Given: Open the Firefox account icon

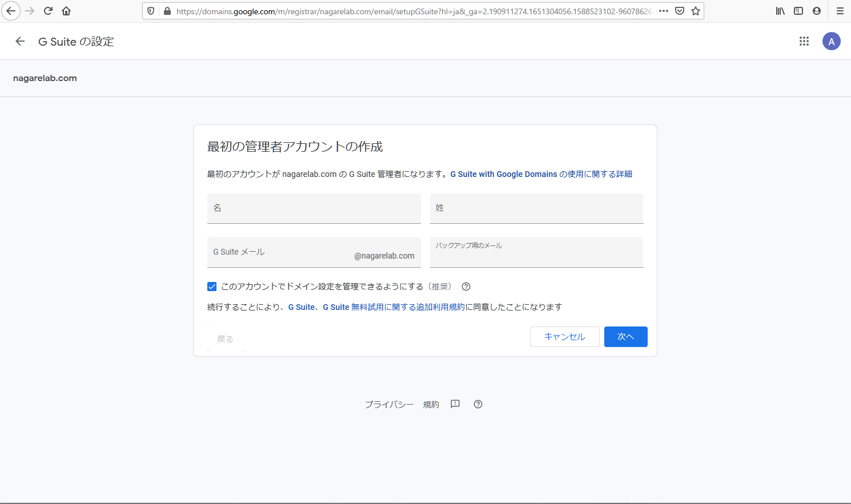Looking at the screenshot, I should tap(817, 11).
